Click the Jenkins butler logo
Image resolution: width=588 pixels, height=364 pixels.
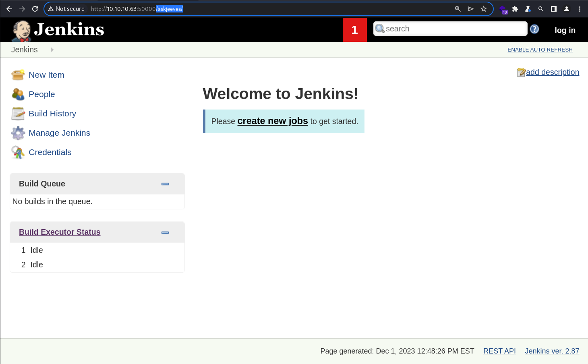click(x=22, y=31)
